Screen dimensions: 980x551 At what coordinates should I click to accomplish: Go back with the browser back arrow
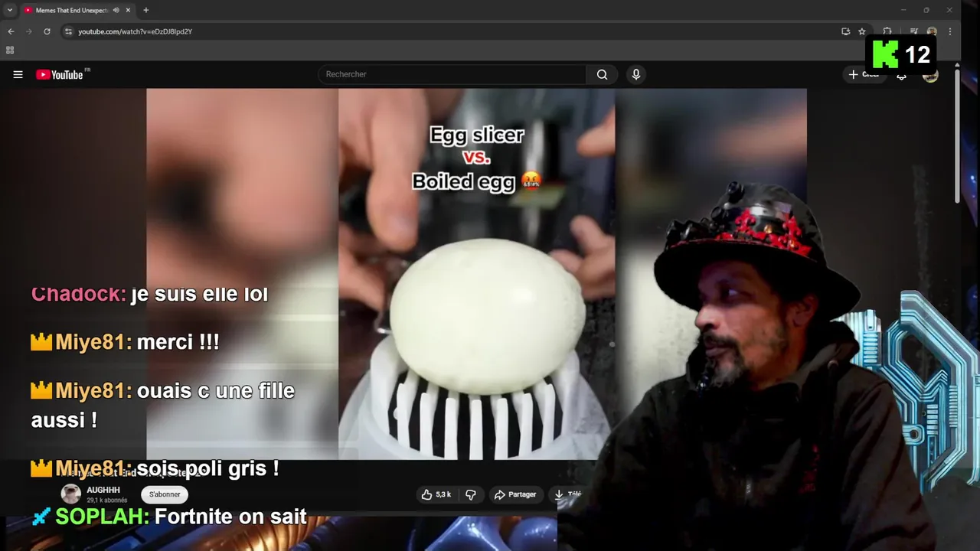click(11, 31)
